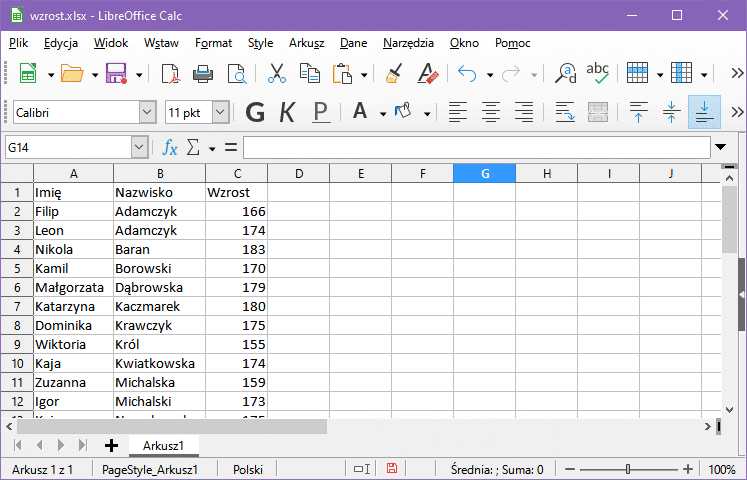The width and height of the screenshot is (747, 480).
Task: Open the Arkusz menu
Action: coord(306,43)
